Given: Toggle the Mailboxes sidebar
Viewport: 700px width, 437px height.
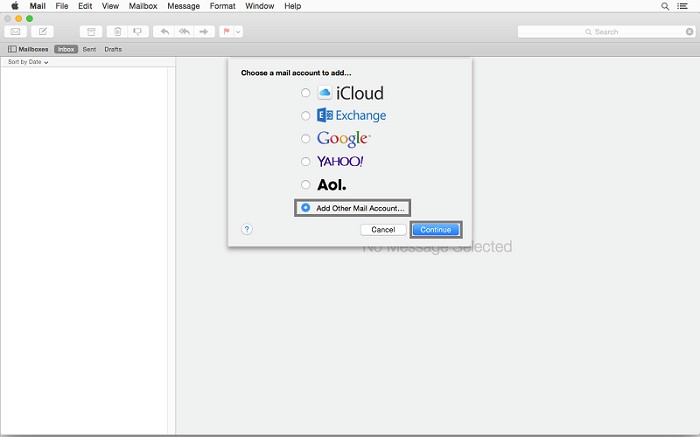Looking at the screenshot, I should pyautogui.click(x=28, y=49).
